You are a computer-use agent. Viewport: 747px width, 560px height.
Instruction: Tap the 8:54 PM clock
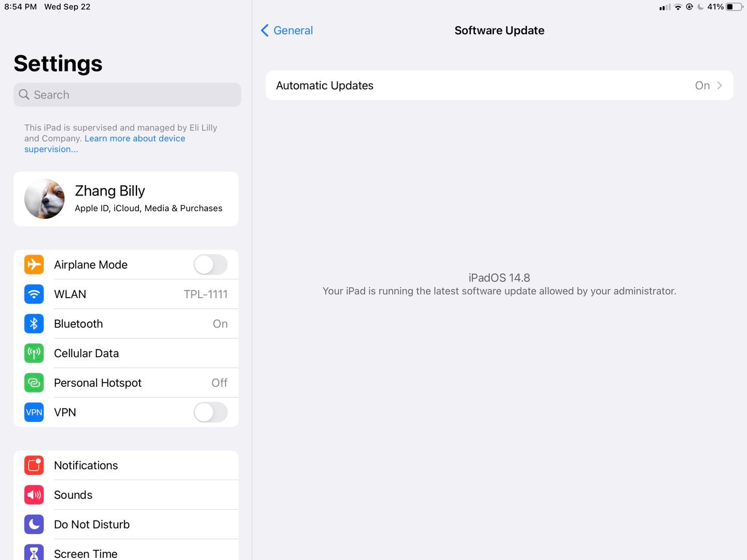(21, 7)
